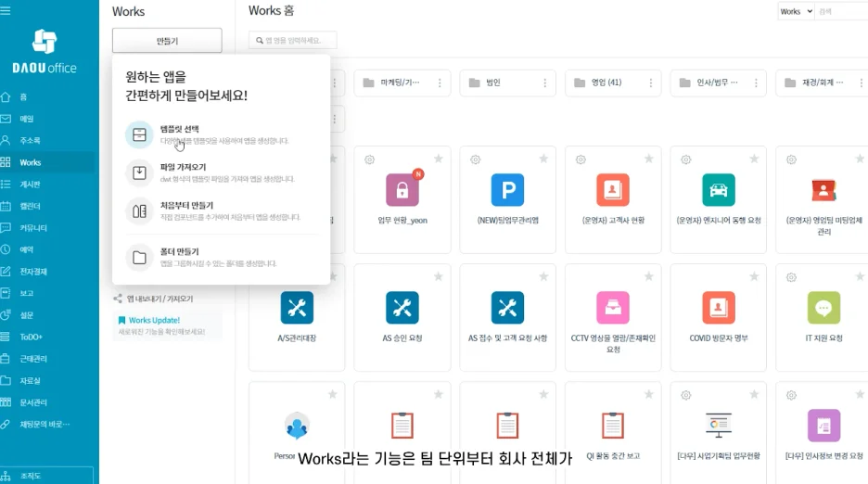The height and width of the screenshot is (484, 868).
Task: Open 캘린더 in sidebar
Action: coord(30,206)
